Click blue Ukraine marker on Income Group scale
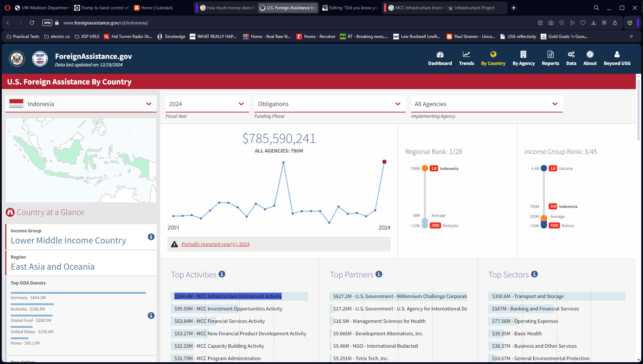Screen dimensions: 643x364 [x=544, y=168]
